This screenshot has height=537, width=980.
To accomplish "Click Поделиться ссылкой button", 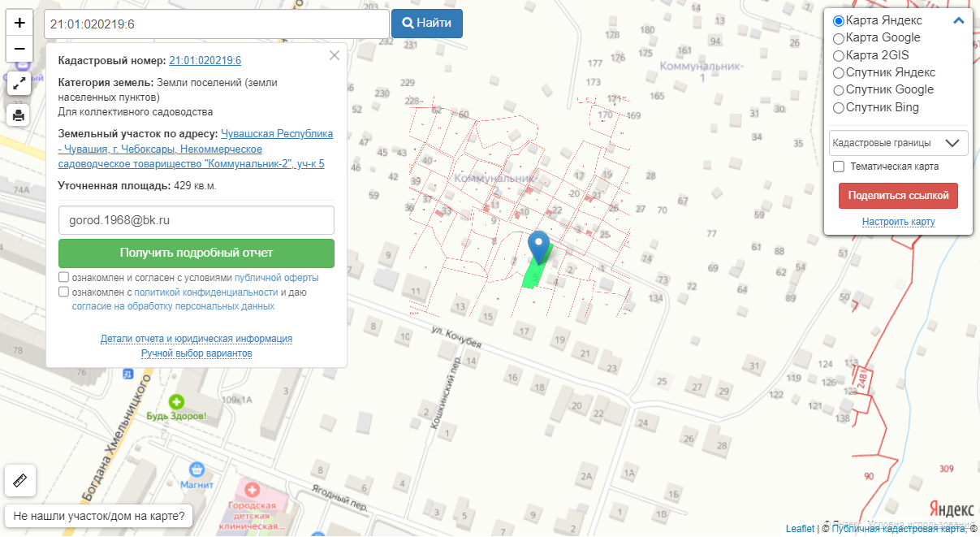I will tap(898, 196).
